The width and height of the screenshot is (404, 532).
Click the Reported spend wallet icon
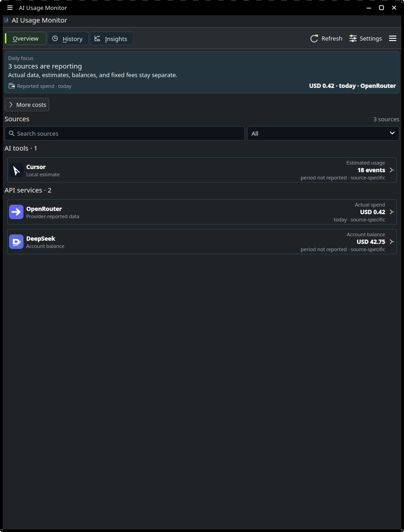(12, 86)
